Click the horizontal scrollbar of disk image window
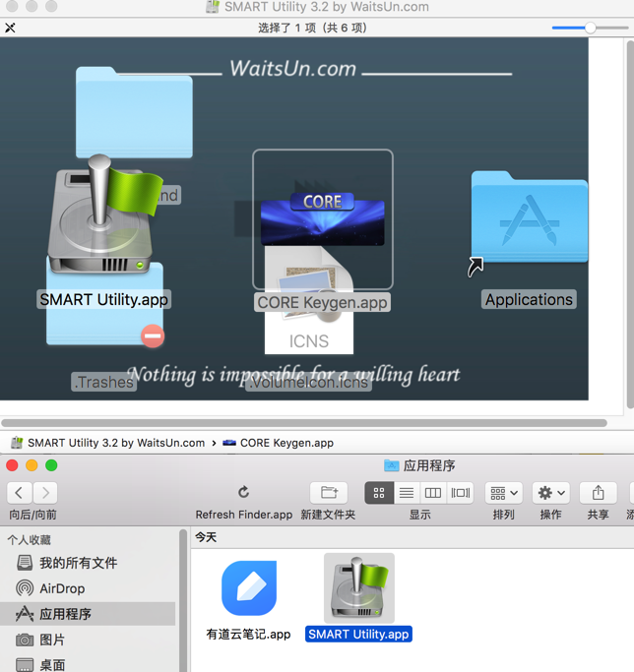Screen dimensions: 634x672 tap(304, 423)
